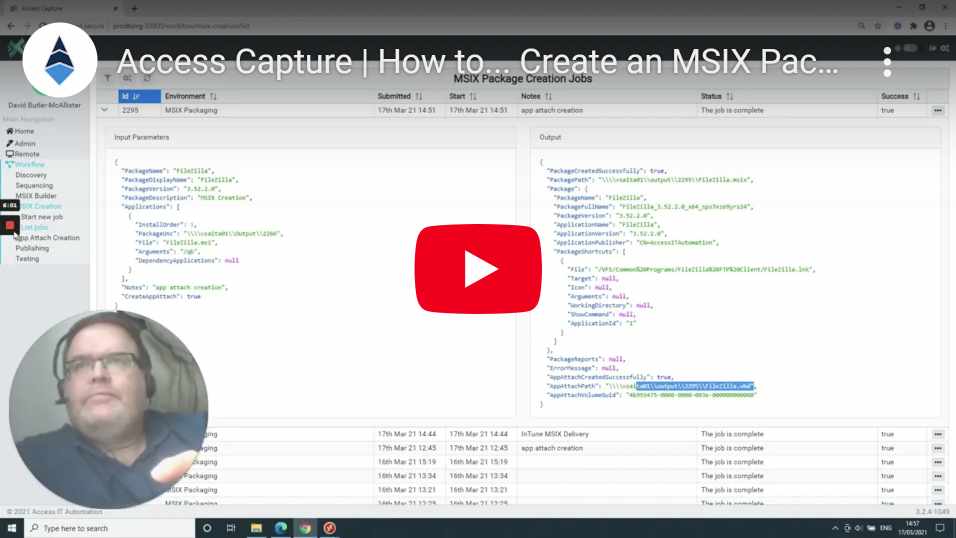This screenshot has height=538, width=956.
Task: Sort by the Id column
Action: coord(139,96)
